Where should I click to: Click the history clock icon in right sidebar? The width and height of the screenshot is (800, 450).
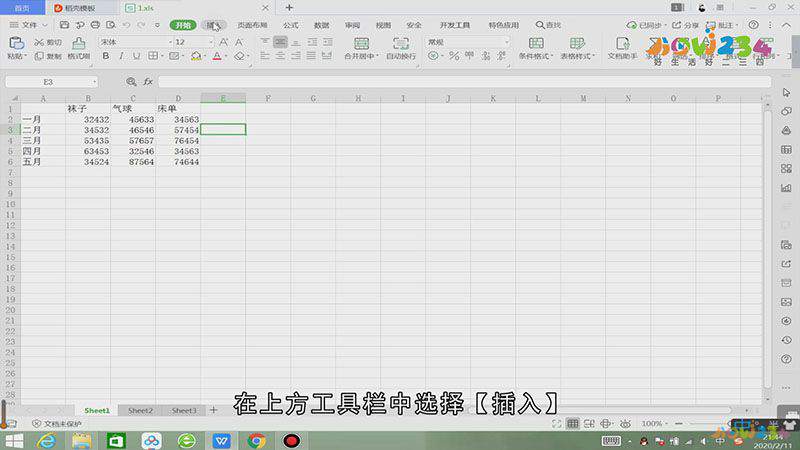point(786,340)
